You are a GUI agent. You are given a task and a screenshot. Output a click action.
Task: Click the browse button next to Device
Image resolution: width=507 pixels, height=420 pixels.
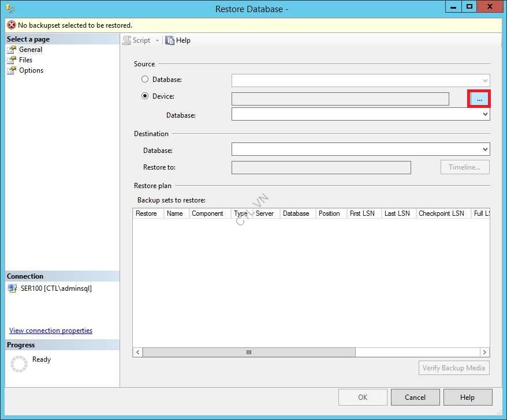click(479, 99)
